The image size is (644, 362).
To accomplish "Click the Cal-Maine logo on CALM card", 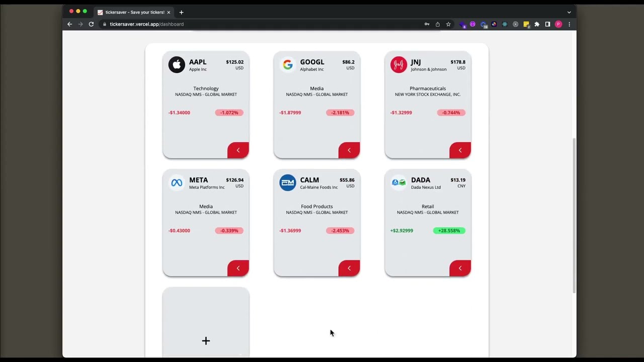I will 288,183.
